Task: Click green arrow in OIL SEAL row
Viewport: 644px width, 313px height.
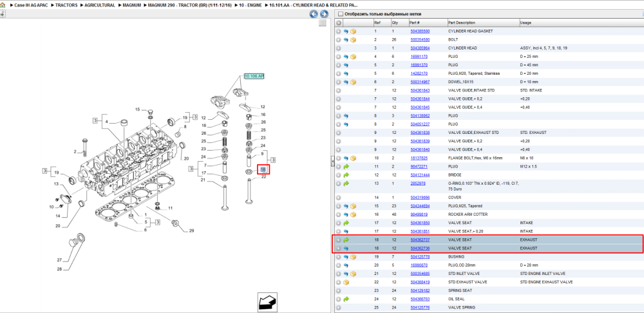Action: coord(346,299)
